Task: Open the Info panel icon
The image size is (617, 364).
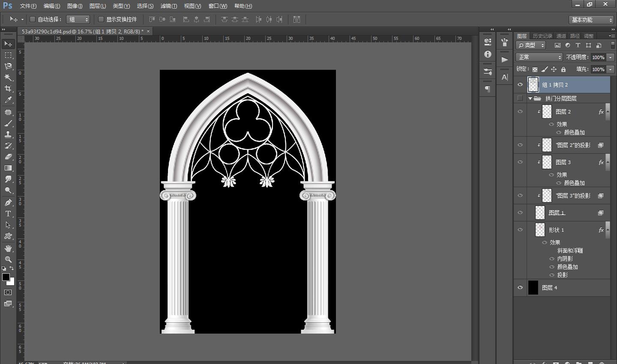Action: click(x=488, y=54)
